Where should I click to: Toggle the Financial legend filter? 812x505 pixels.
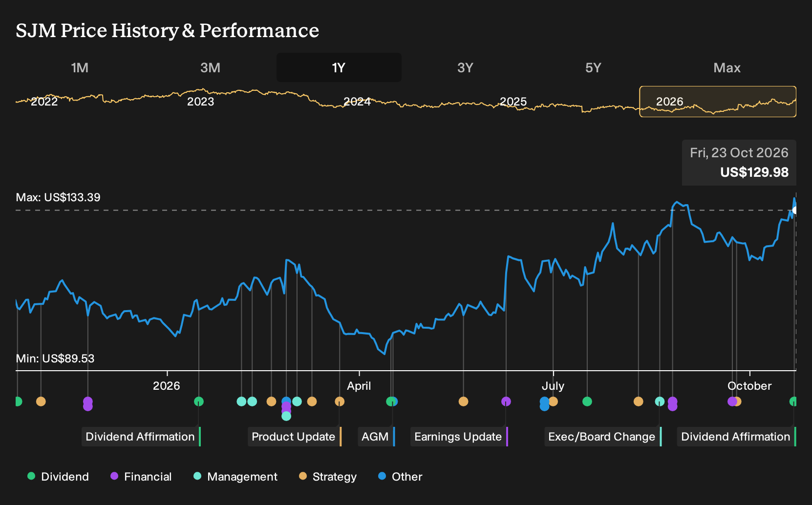(141, 477)
